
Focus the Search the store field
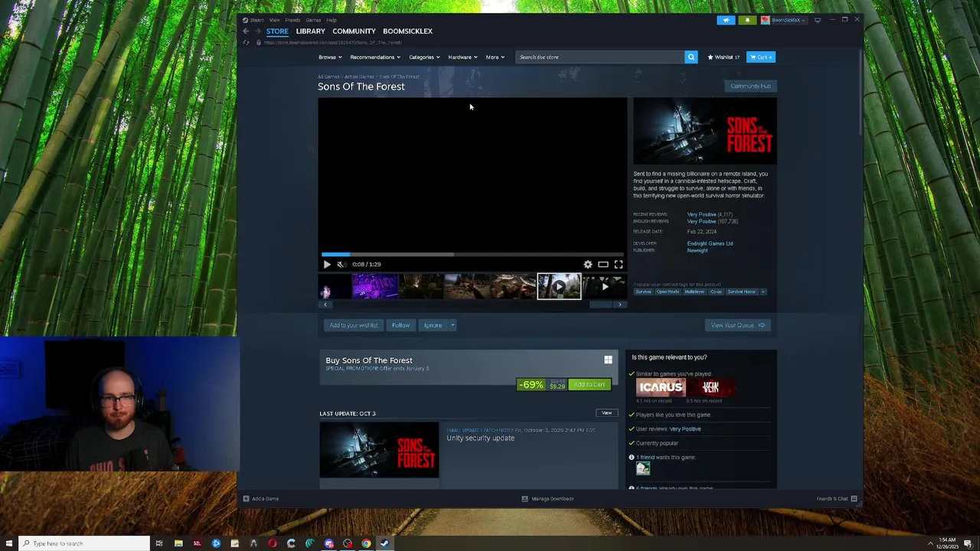click(x=600, y=57)
